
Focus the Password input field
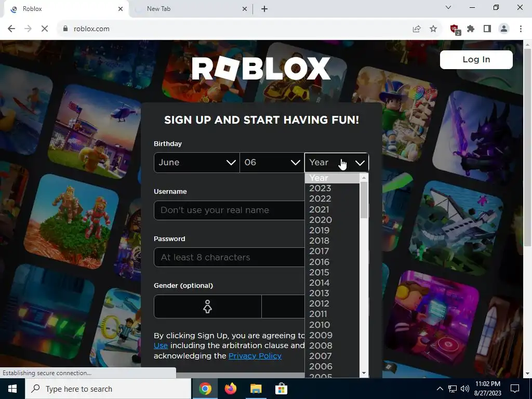(x=229, y=257)
